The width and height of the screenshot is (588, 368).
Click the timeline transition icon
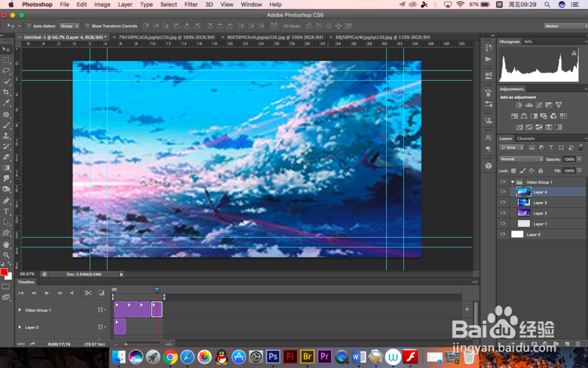102,293
